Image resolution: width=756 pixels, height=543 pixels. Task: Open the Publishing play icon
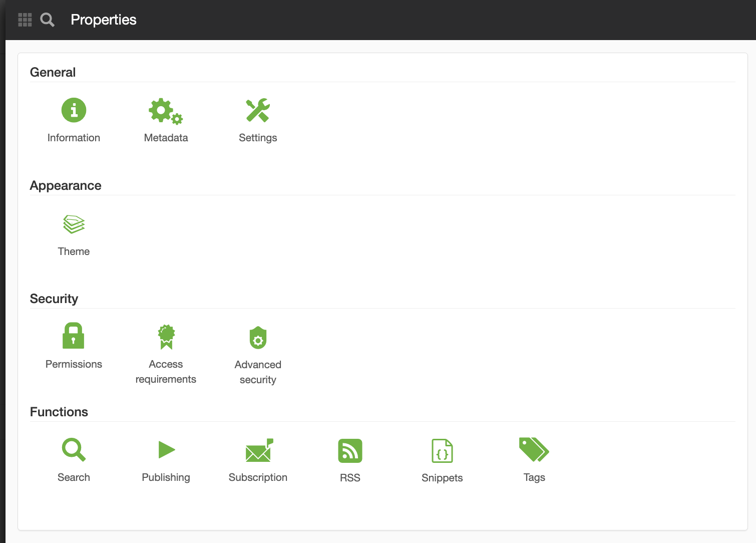[x=166, y=449]
